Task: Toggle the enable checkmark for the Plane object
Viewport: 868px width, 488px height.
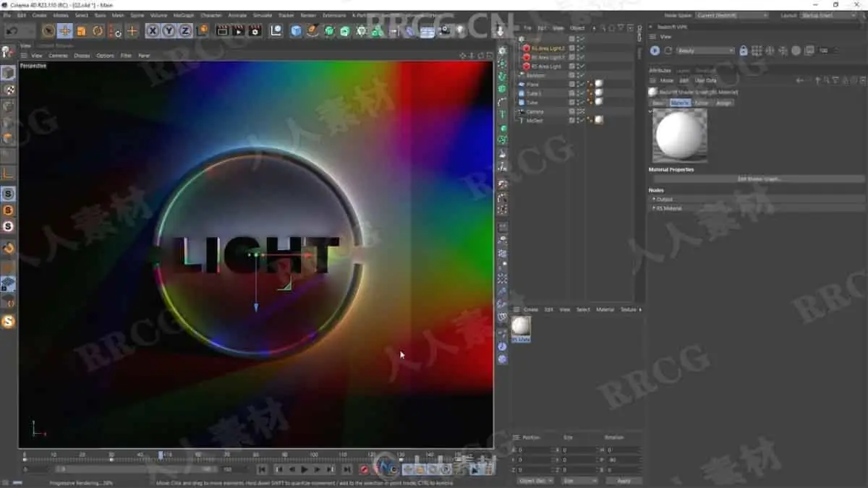Action: 582,85
